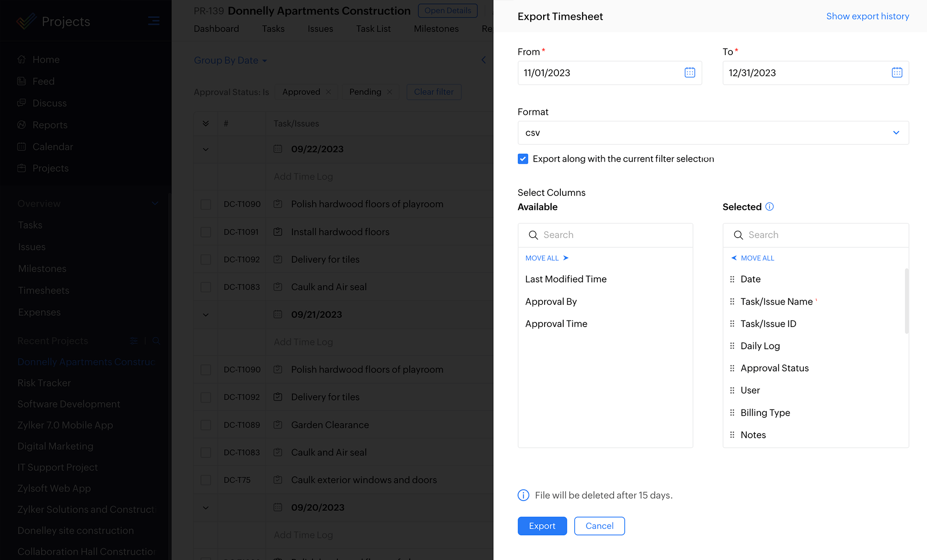Open Show export history link
The width and height of the screenshot is (927, 560).
(x=867, y=16)
